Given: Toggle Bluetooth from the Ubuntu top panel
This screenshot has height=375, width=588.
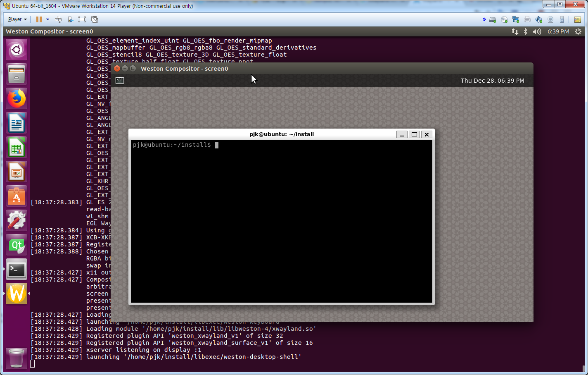Looking at the screenshot, I should pyautogui.click(x=525, y=31).
